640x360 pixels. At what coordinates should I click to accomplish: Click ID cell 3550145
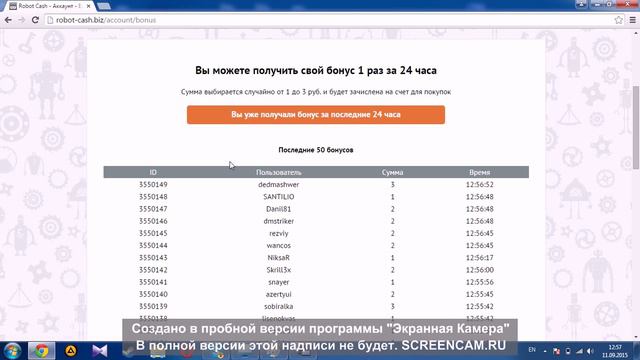tap(153, 233)
